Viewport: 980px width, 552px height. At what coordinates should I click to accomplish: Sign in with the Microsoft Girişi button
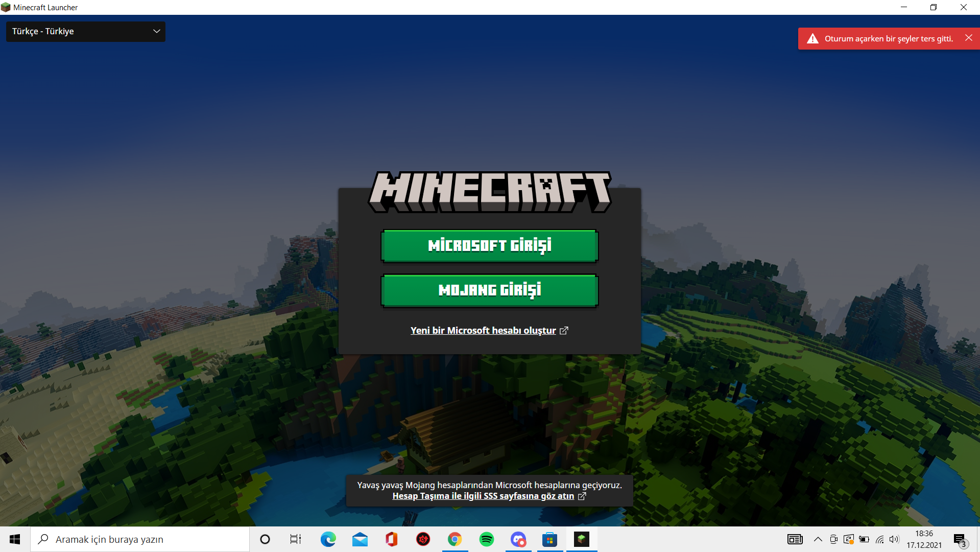[489, 246]
